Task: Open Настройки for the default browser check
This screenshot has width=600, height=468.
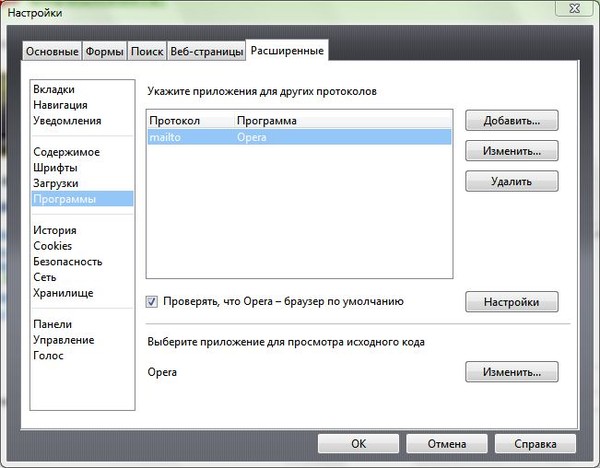Action: click(512, 302)
